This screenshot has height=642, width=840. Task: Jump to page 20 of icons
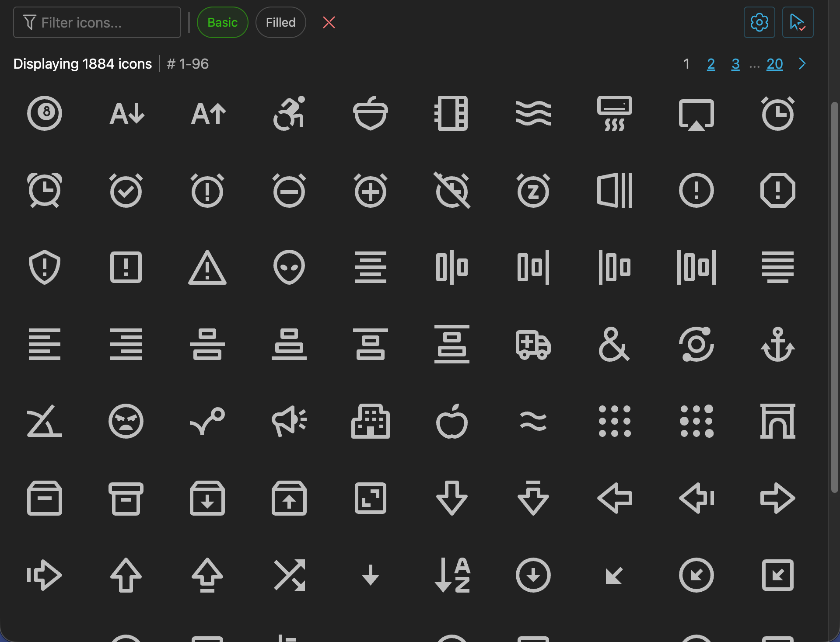tap(774, 64)
